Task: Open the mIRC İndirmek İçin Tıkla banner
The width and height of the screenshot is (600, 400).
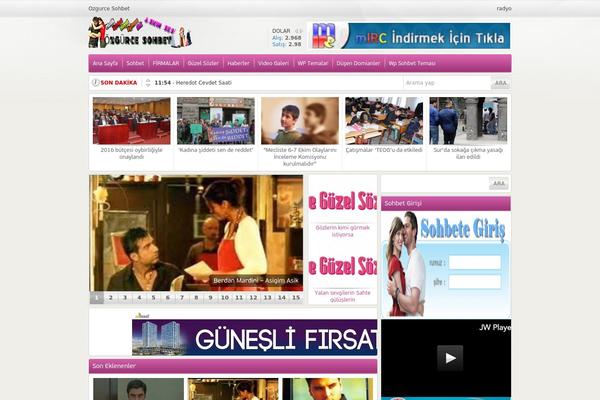Action: click(x=409, y=36)
